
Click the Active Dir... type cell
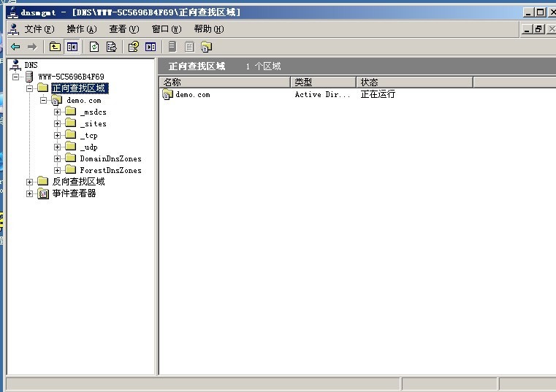coord(322,95)
